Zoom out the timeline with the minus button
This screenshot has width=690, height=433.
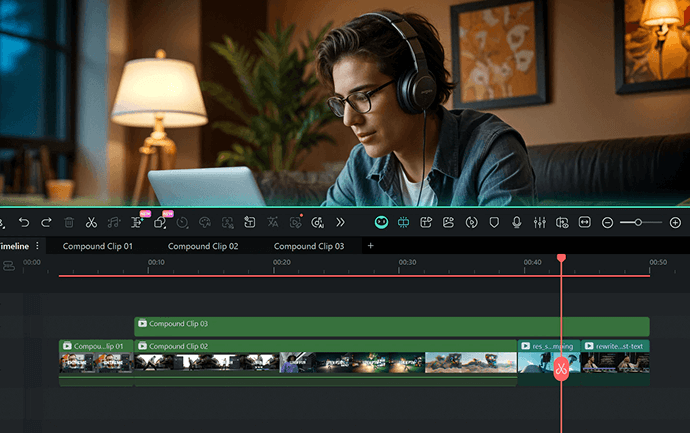[607, 223]
